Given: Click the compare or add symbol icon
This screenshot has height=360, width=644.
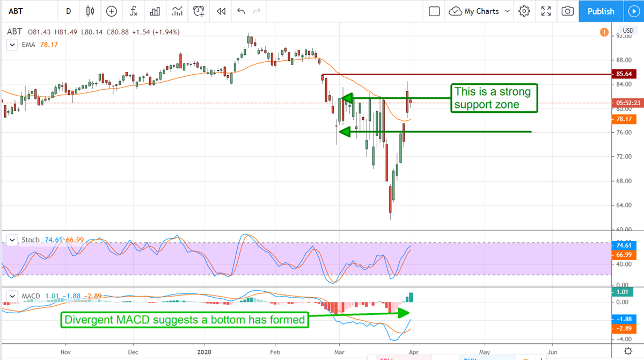Looking at the screenshot, I should tap(112, 11).
